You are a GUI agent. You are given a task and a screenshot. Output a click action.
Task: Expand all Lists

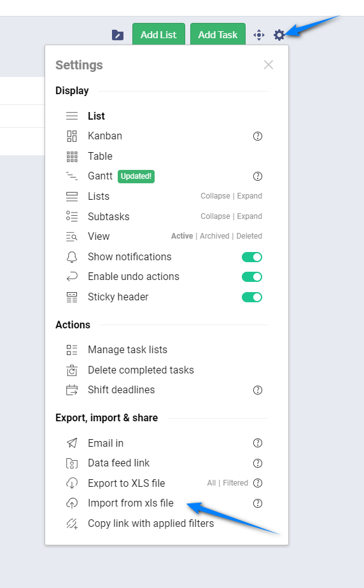(x=249, y=196)
